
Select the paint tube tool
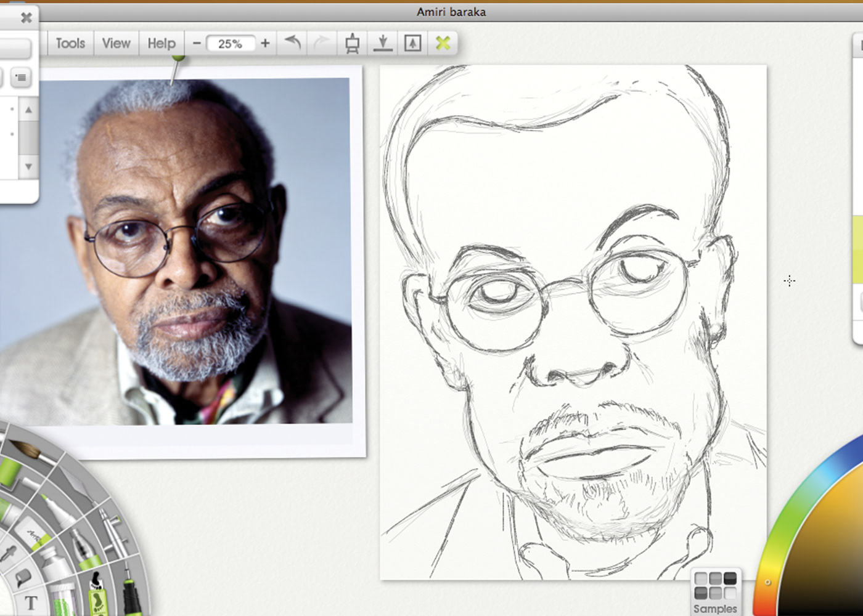click(55, 563)
